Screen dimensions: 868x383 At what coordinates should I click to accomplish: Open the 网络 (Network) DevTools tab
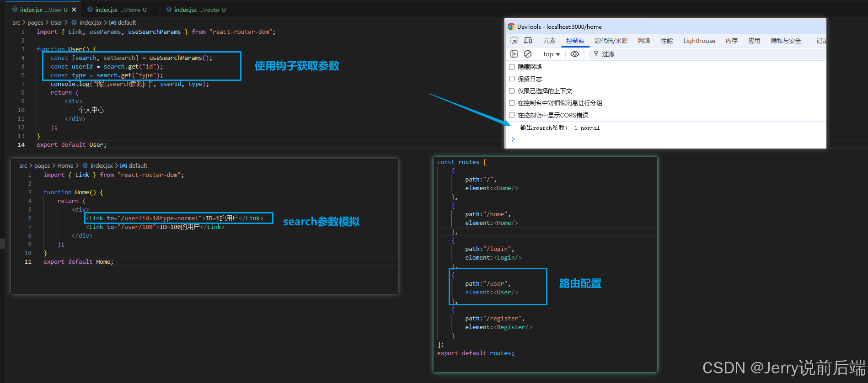point(644,41)
